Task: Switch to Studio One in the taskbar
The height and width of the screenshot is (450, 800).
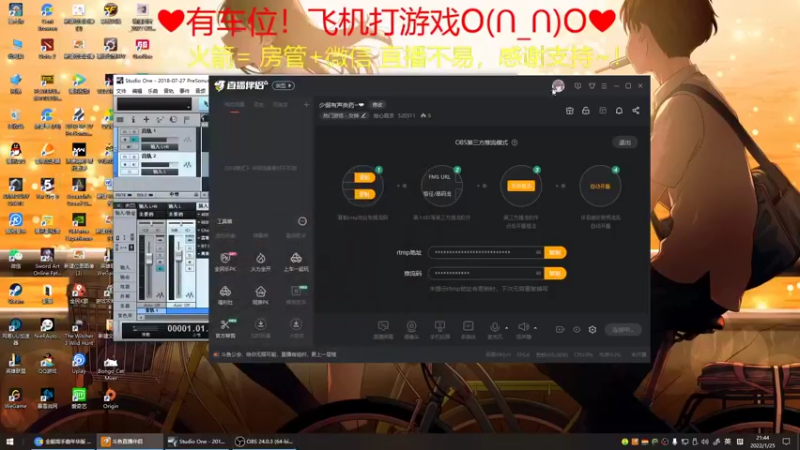Action: [x=197, y=441]
